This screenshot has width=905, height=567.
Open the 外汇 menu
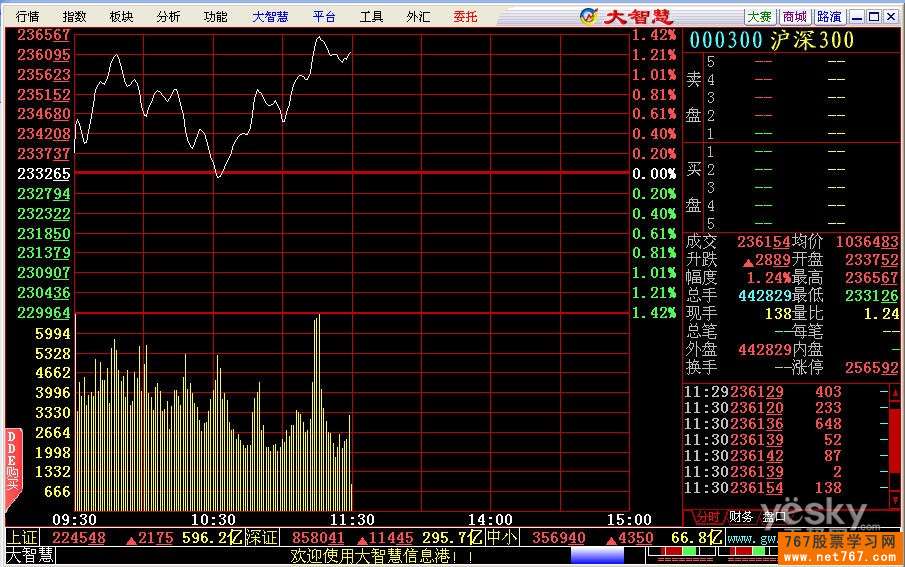click(x=418, y=16)
